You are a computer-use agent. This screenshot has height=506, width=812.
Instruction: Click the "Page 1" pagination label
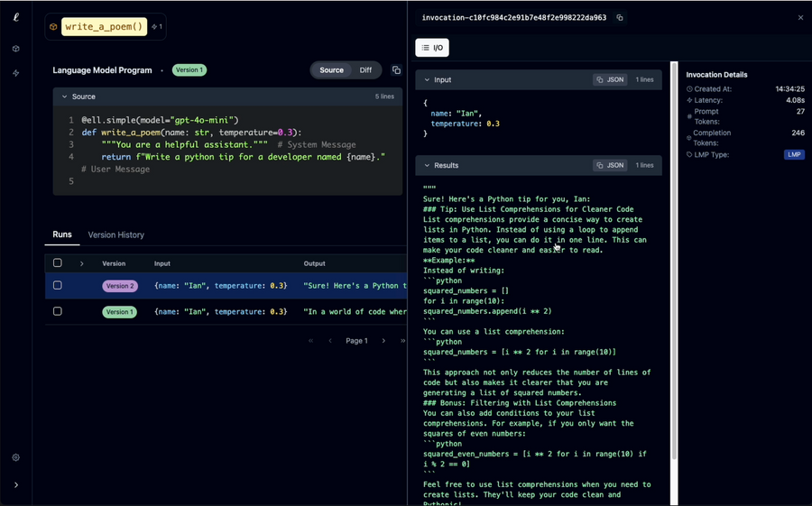pos(356,341)
